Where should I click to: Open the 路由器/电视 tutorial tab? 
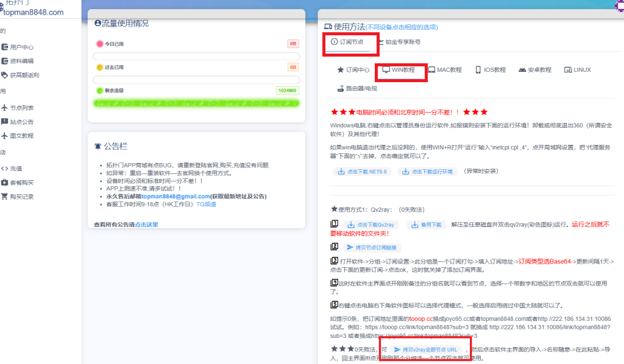pos(356,88)
